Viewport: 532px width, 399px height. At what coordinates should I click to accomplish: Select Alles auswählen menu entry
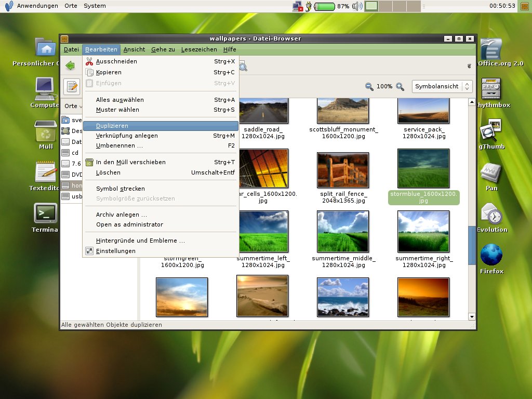pyautogui.click(x=161, y=100)
